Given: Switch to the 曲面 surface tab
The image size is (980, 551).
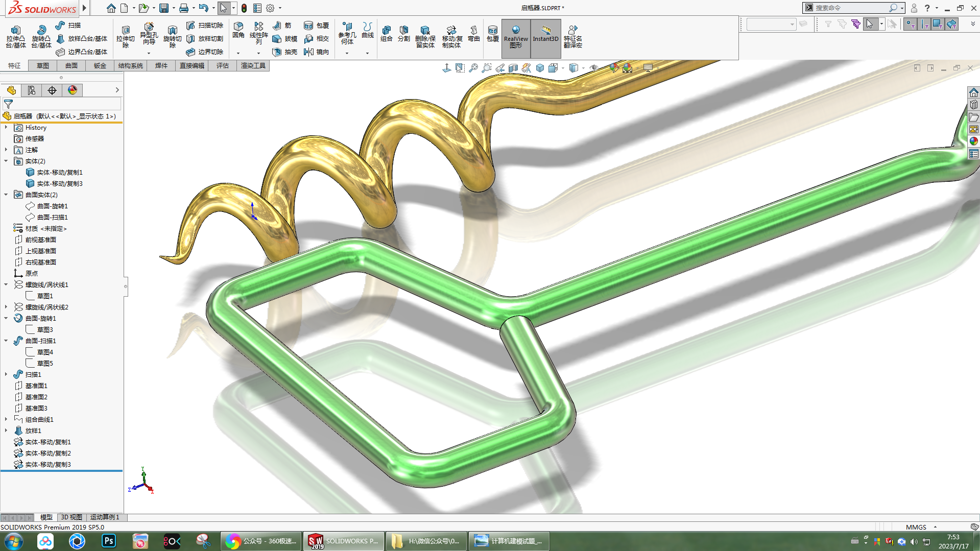Looking at the screenshot, I should 71,66.
